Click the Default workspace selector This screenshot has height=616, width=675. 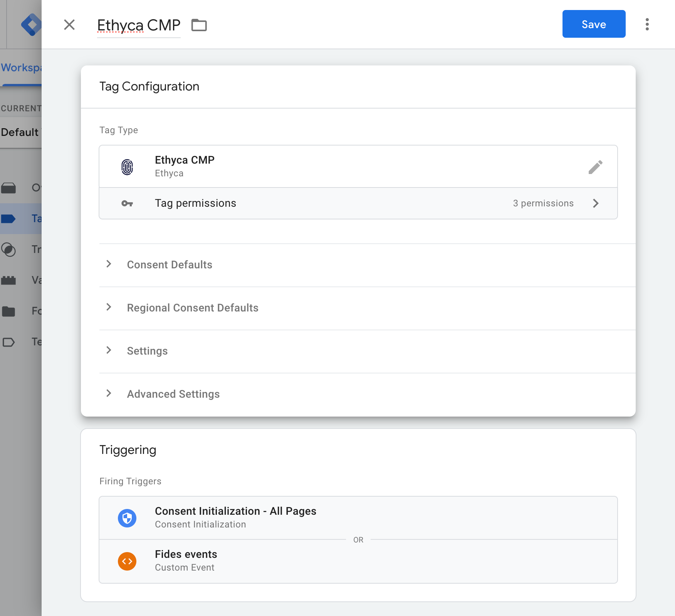[21, 132]
